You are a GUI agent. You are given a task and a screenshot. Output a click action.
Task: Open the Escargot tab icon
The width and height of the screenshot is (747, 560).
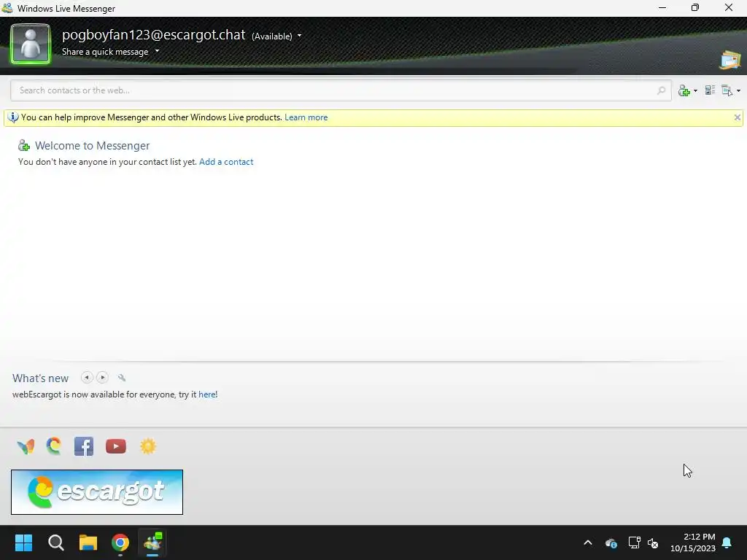pyautogui.click(x=54, y=446)
